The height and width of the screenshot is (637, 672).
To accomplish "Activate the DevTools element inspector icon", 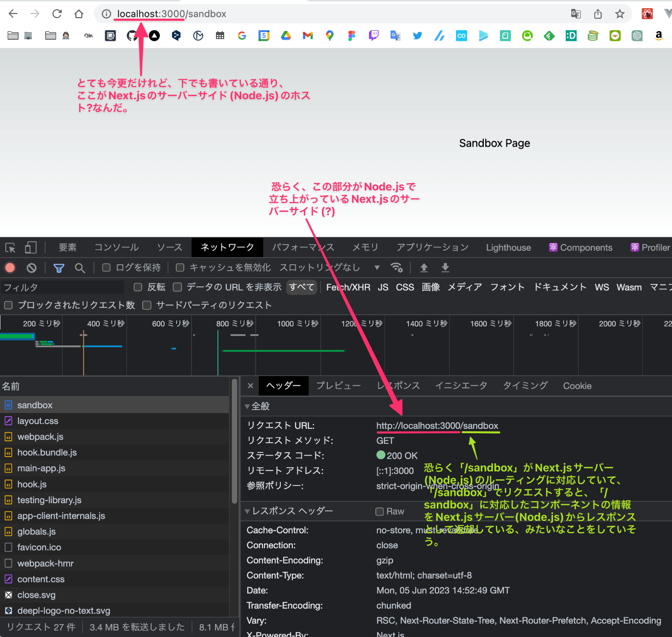I will [x=11, y=248].
